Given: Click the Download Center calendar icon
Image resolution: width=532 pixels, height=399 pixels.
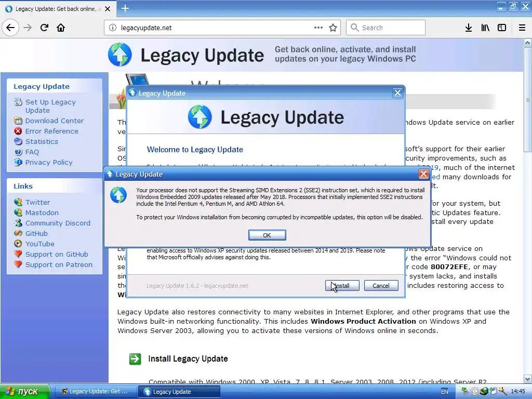Looking at the screenshot, I should click(18, 121).
